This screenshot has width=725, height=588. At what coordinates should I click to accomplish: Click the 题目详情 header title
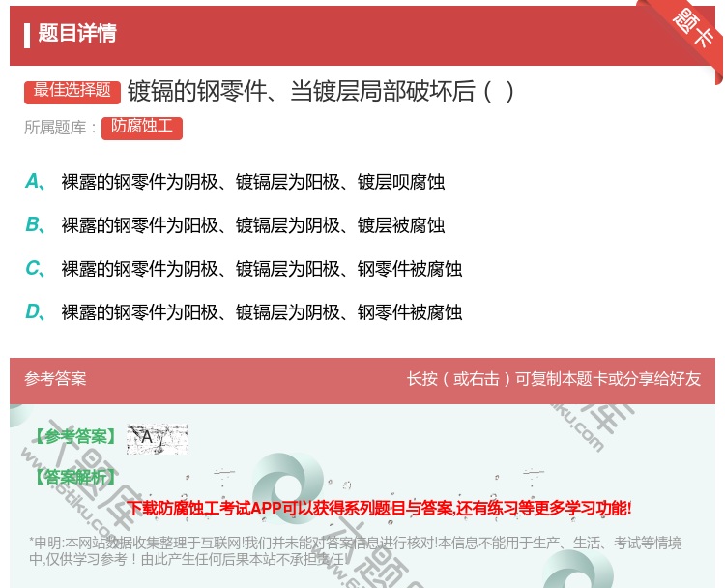pyautogui.click(x=77, y=33)
